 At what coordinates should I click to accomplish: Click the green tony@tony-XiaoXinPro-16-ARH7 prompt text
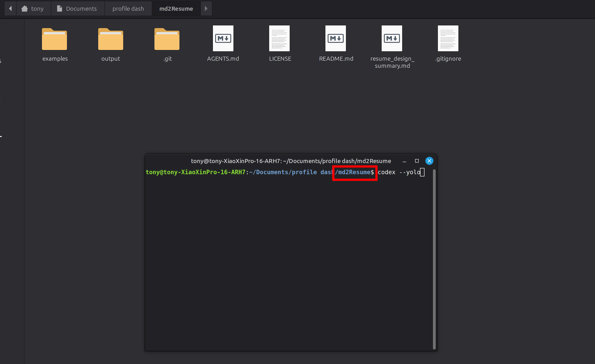coord(195,172)
